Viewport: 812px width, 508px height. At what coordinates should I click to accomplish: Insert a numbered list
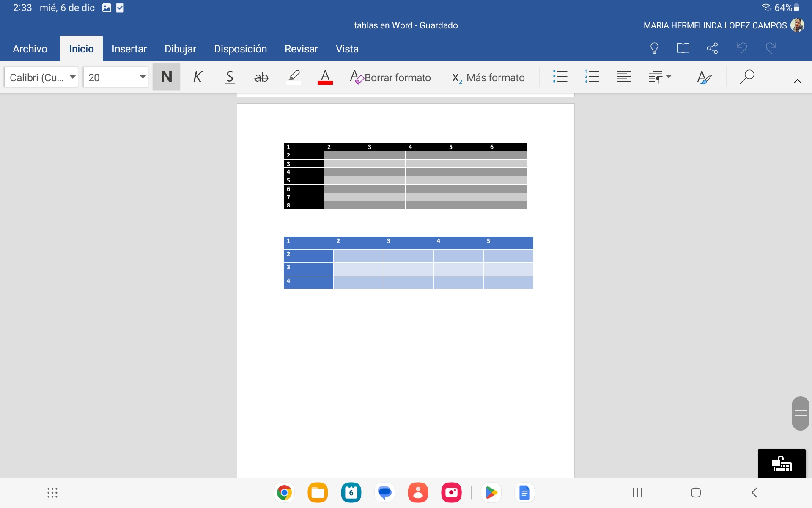(592, 77)
